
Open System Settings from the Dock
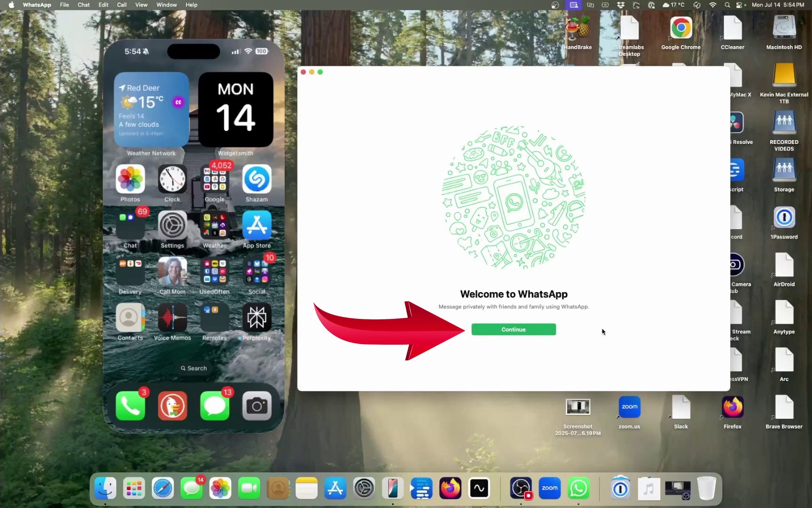tap(364, 489)
